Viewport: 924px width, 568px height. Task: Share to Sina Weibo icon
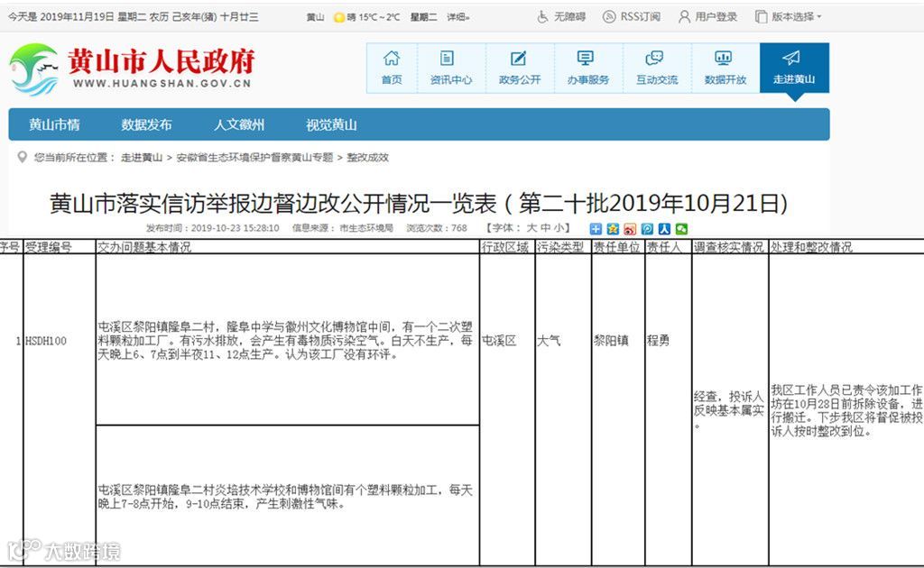point(630,229)
